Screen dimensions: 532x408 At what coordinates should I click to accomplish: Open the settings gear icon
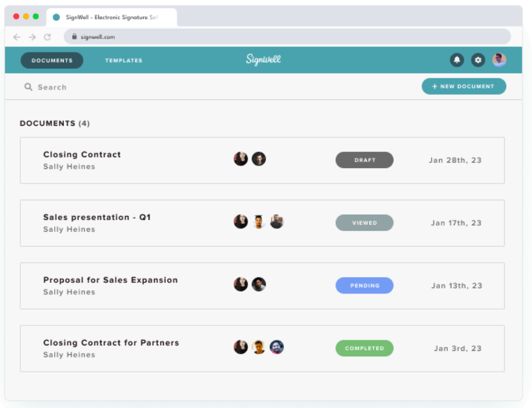point(478,60)
